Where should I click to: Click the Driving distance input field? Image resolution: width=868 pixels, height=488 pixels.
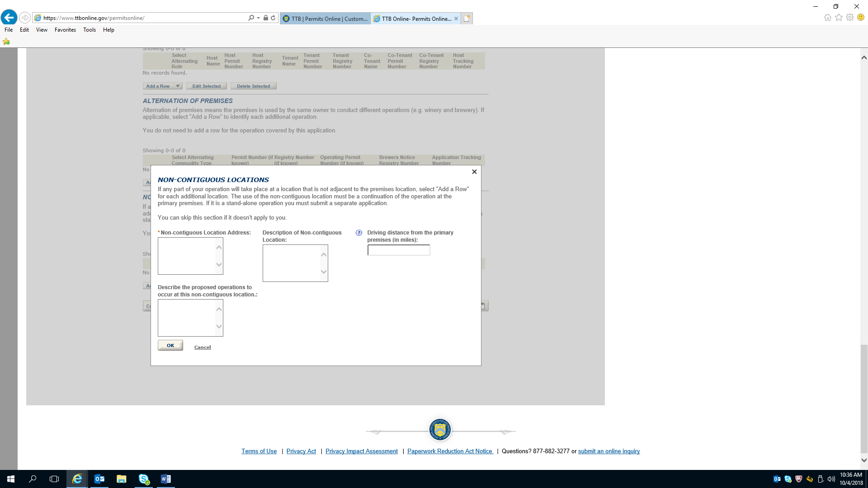[x=398, y=250]
